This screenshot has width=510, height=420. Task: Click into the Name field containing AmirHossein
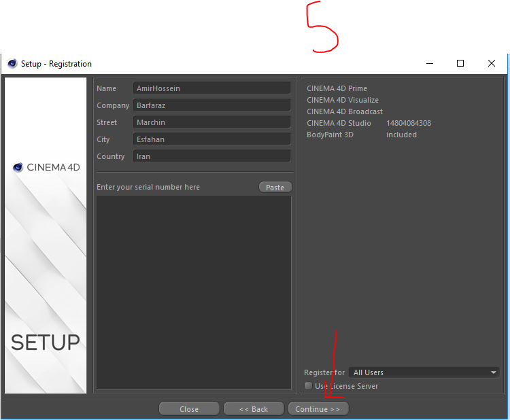click(211, 88)
